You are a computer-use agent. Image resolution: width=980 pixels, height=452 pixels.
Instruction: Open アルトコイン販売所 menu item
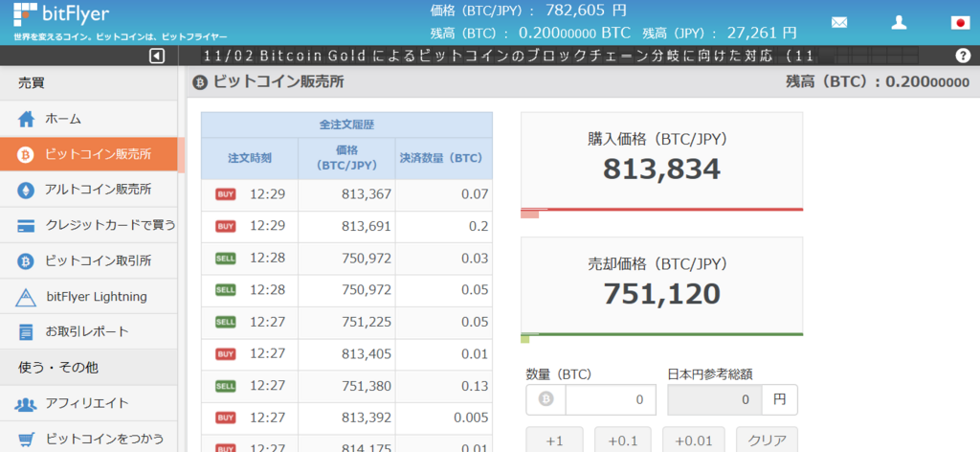(89, 190)
